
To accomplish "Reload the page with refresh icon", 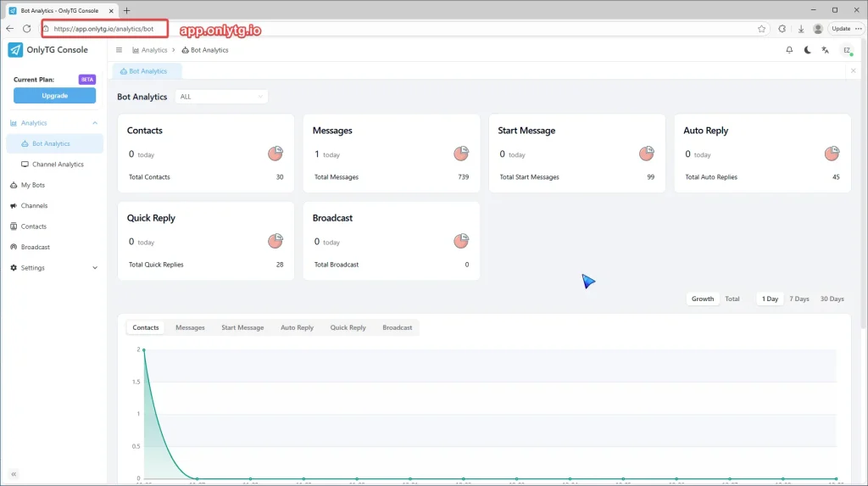I will [26, 29].
